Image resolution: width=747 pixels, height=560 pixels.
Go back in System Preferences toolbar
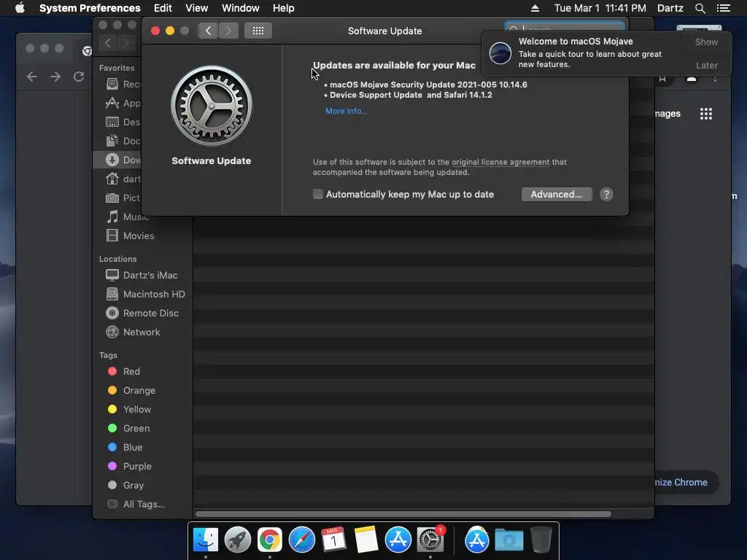[x=208, y=31]
